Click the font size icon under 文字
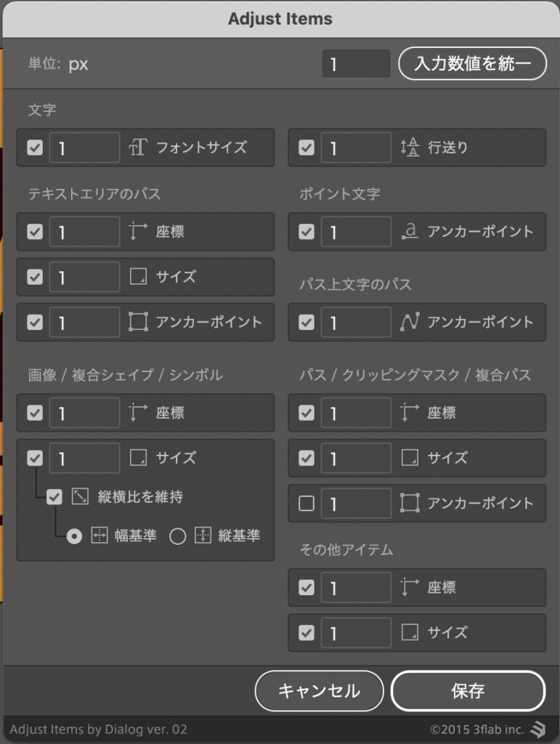 click(138, 147)
